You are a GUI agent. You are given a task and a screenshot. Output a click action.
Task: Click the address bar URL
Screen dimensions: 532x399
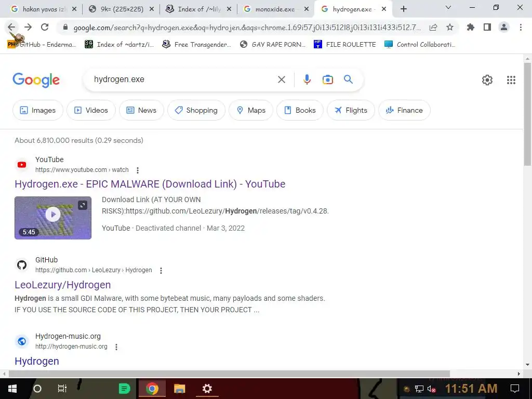[247, 28]
